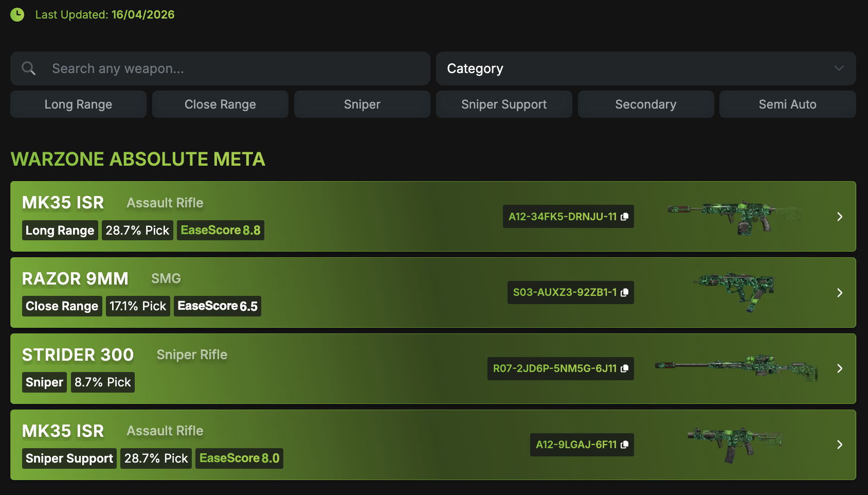
Task: Toggle the Close Range filter
Action: 220,104
